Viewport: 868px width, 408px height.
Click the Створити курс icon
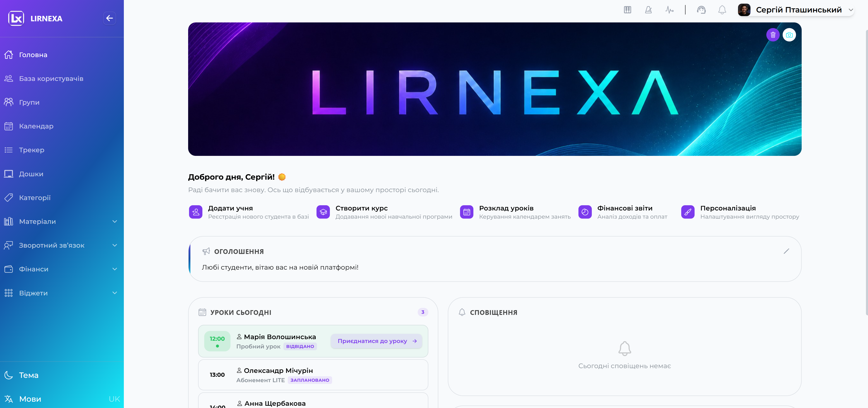323,212
